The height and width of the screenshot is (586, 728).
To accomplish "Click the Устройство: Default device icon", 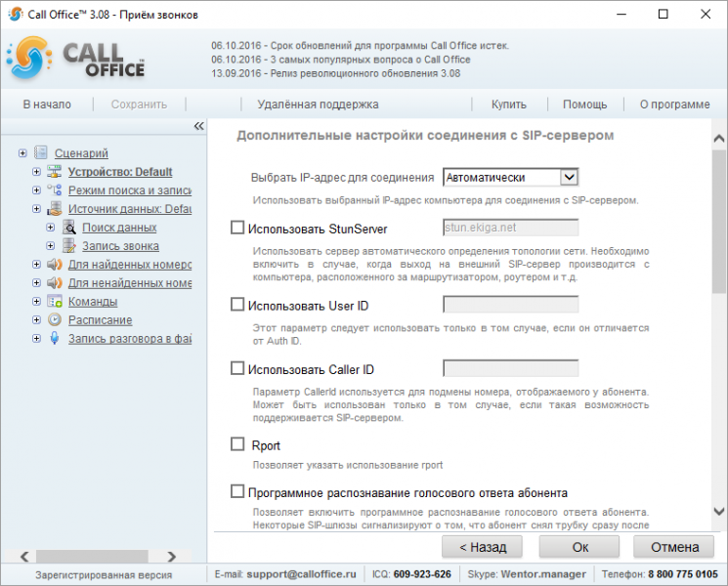I will tap(55, 172).
